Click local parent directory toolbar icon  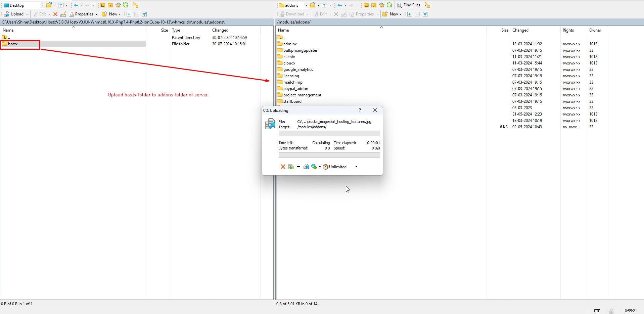(x=102, y=5)
